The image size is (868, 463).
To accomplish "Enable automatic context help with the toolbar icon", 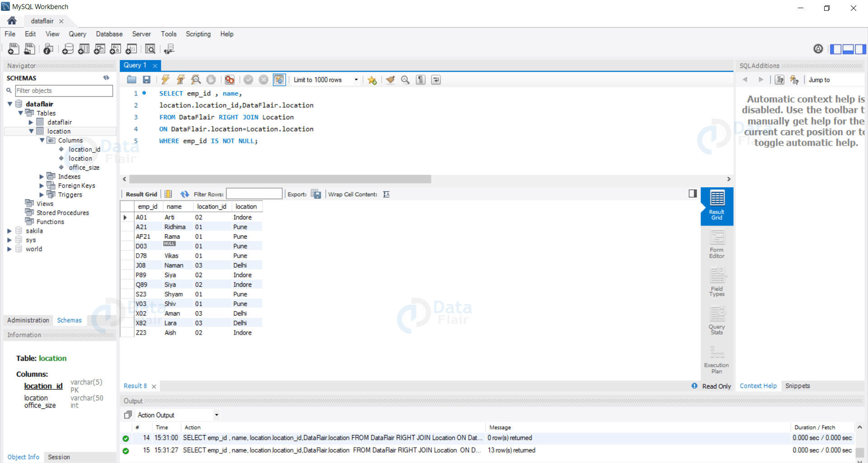I will (x=794, y=80).
